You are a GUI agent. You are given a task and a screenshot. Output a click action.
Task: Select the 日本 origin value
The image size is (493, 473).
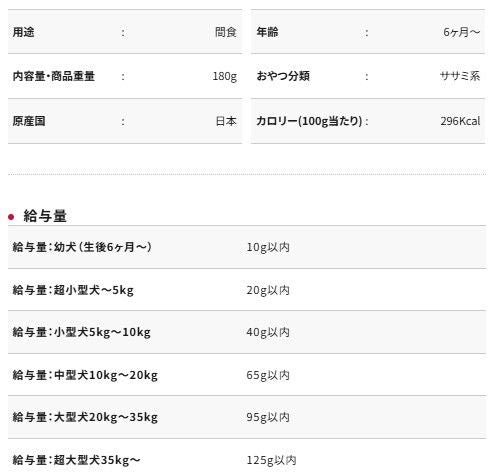(226, 121)
